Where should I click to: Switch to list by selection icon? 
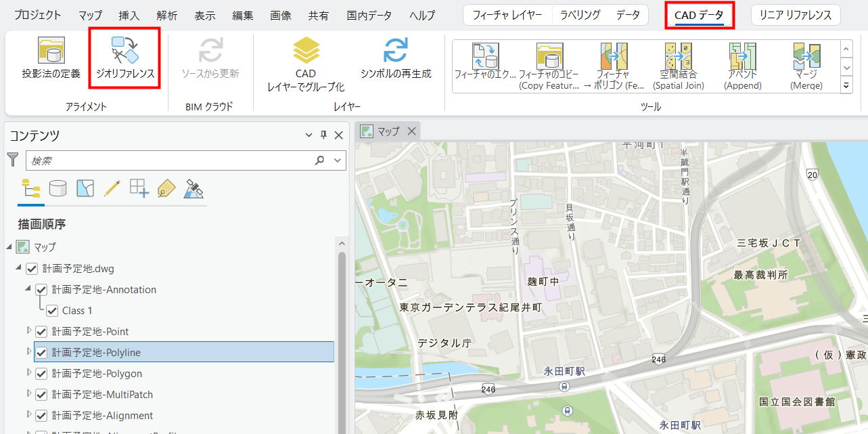[x=85, y=188]
